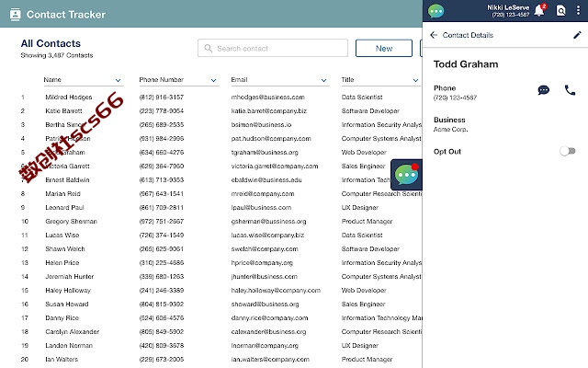Click email bsimon@business.io
This screenshot has height=368, width=588.
pos(261,125)
